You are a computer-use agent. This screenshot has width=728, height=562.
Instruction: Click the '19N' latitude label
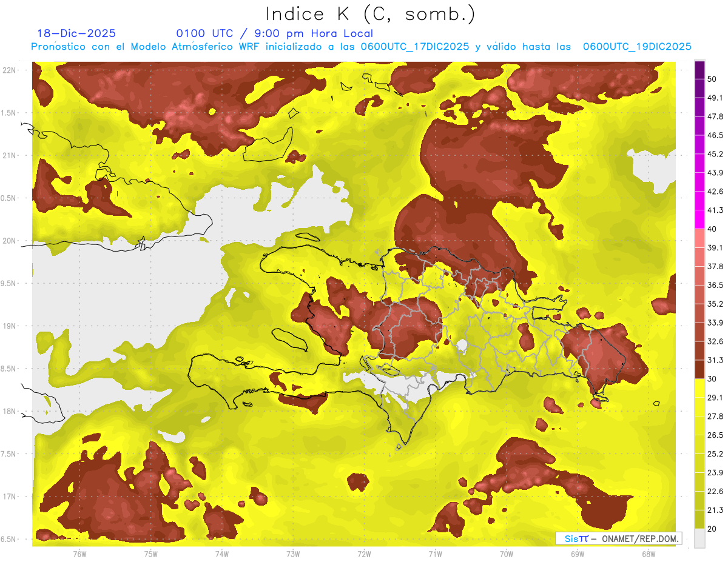coord(9,326)
